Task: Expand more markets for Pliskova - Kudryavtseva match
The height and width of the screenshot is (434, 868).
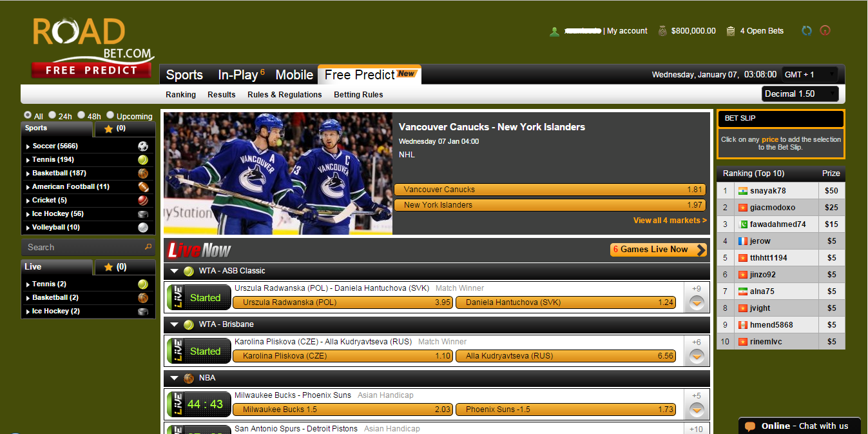Action: coord(697,356)
